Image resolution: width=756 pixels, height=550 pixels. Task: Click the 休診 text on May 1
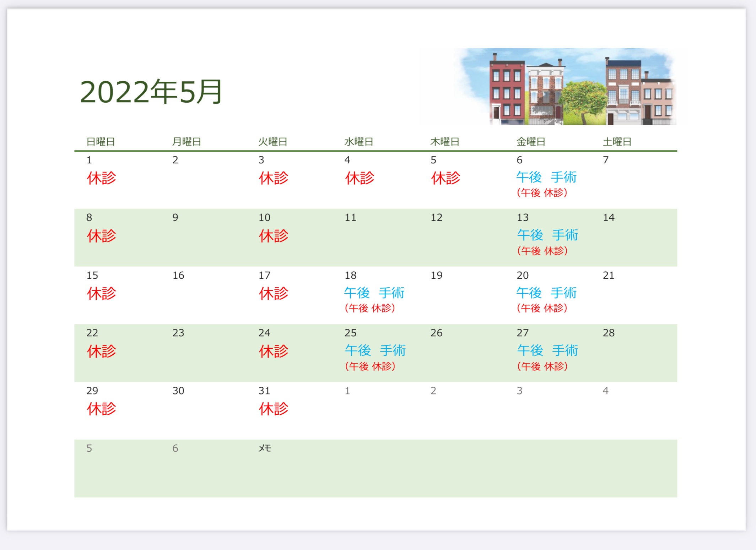(x=102, y=178)
